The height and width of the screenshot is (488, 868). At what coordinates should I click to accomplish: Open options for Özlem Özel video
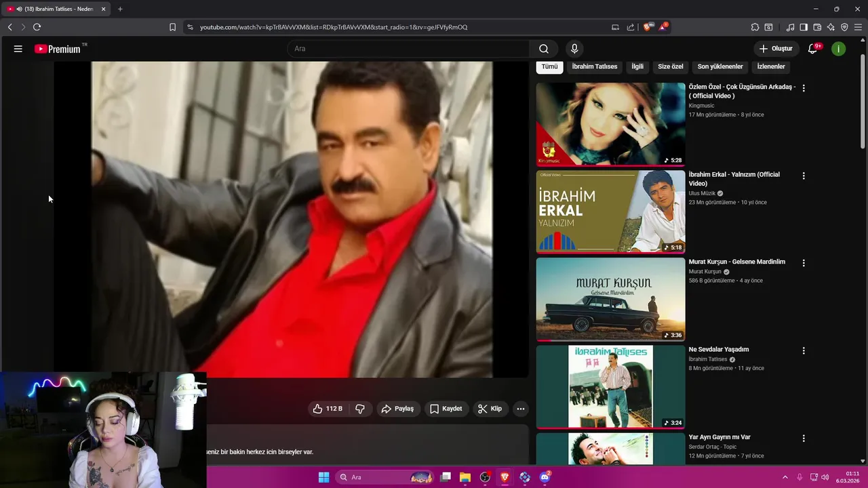coord(804,88)
